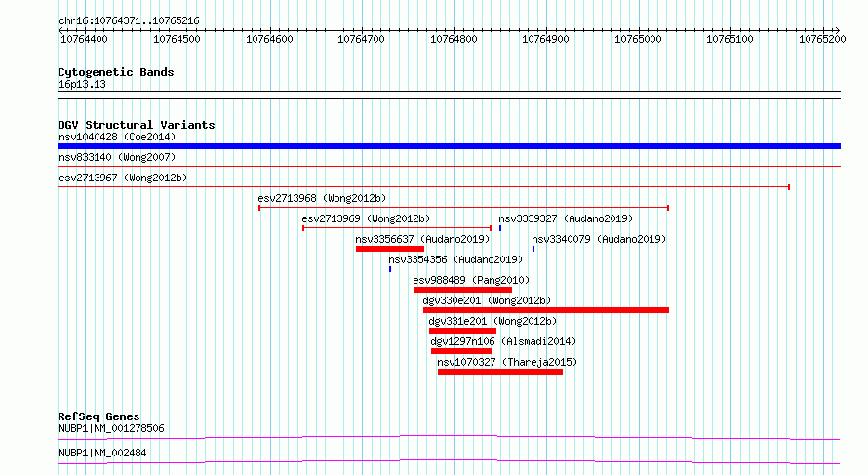Open nsv3340079 (Audano2019) variant label
Viewport: 868px width, 475px height.
click(599, 239)
